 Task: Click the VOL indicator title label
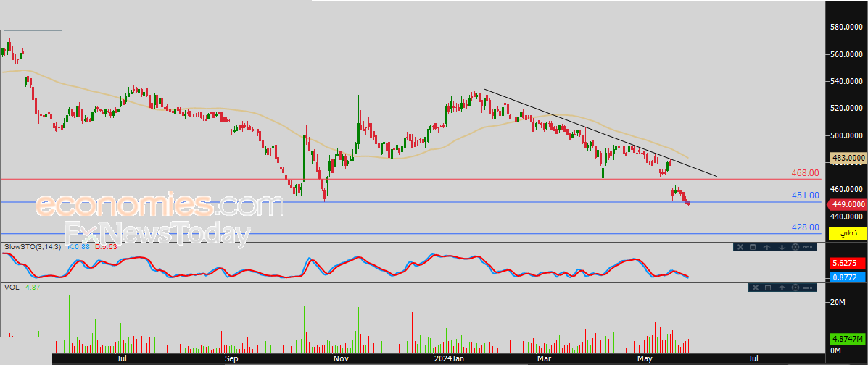coord(11,287)
